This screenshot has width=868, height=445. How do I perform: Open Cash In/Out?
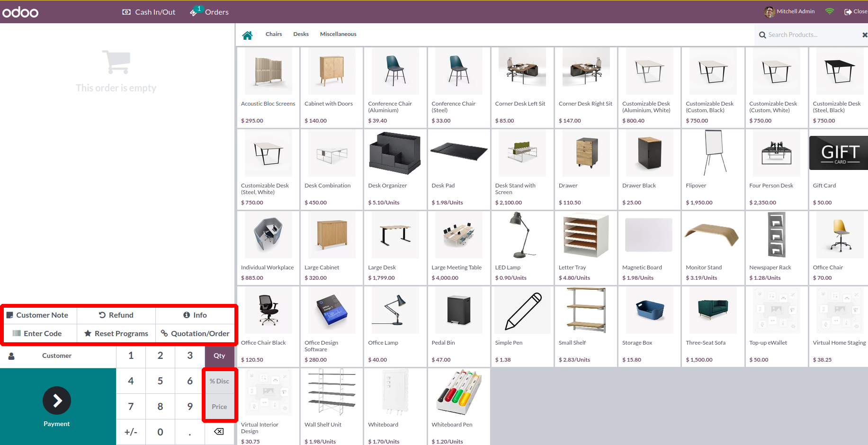coord(149,12)
